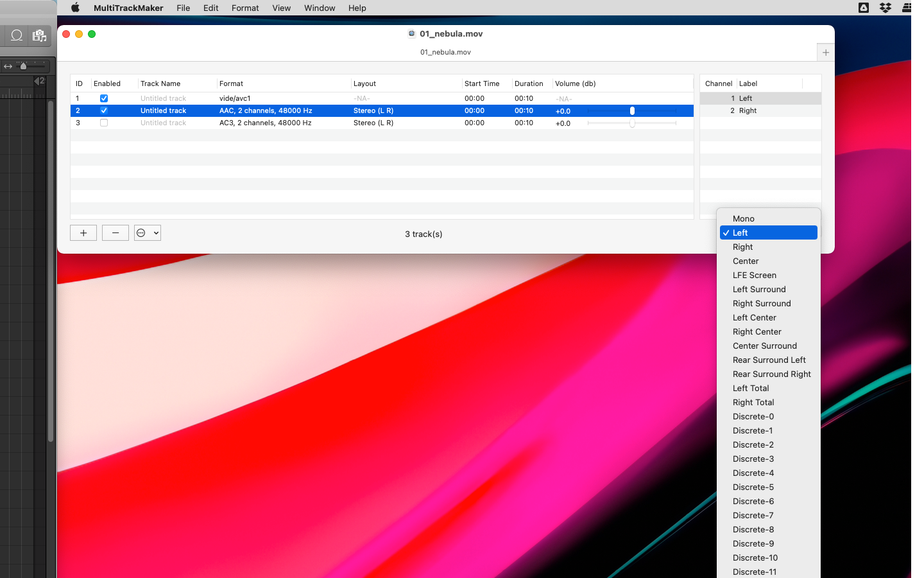Screen dimensions: 924x578
Task: Click the triangle-shaped menu bar status icon
Action: coord(864,8)
